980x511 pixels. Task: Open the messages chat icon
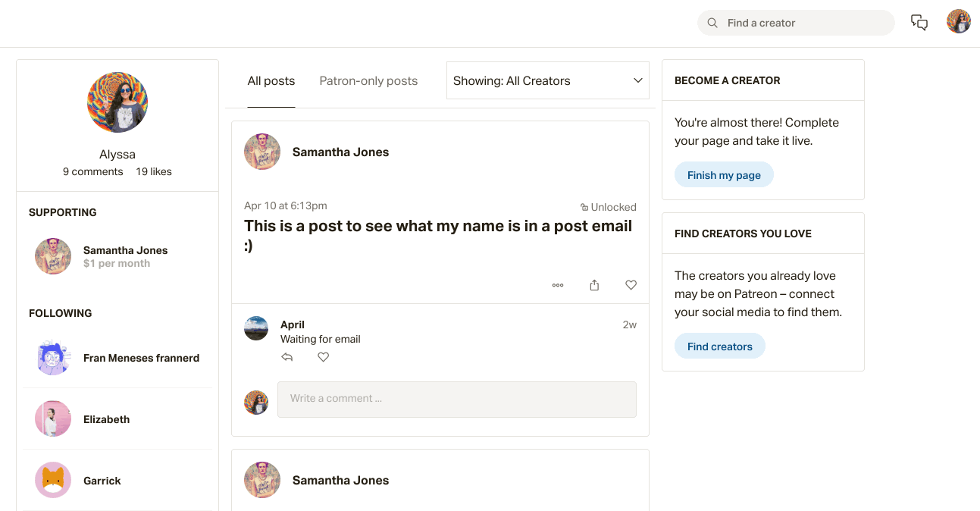919,23
